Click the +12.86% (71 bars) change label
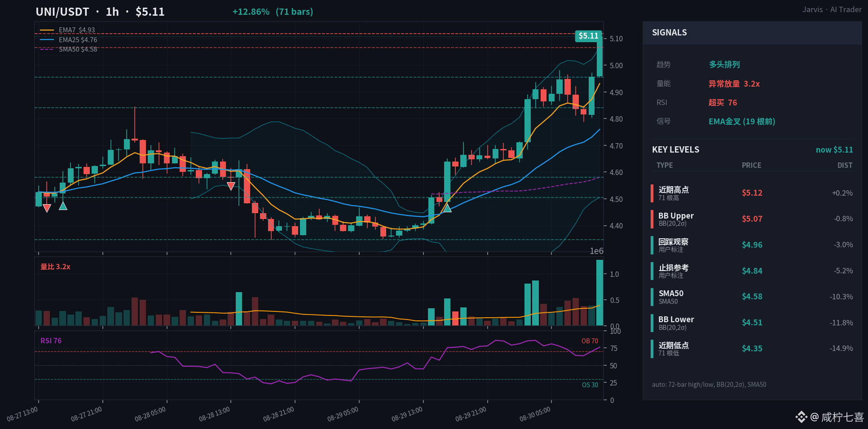 pos(273,12)
